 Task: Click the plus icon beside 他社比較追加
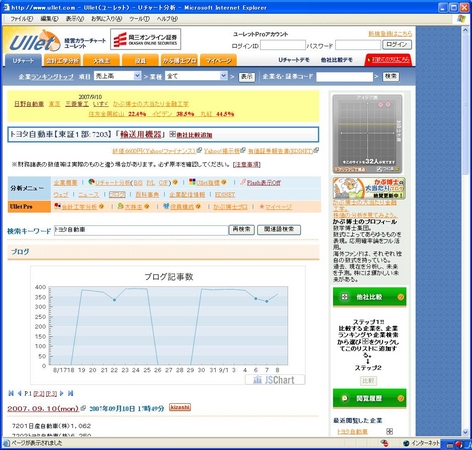172,134
